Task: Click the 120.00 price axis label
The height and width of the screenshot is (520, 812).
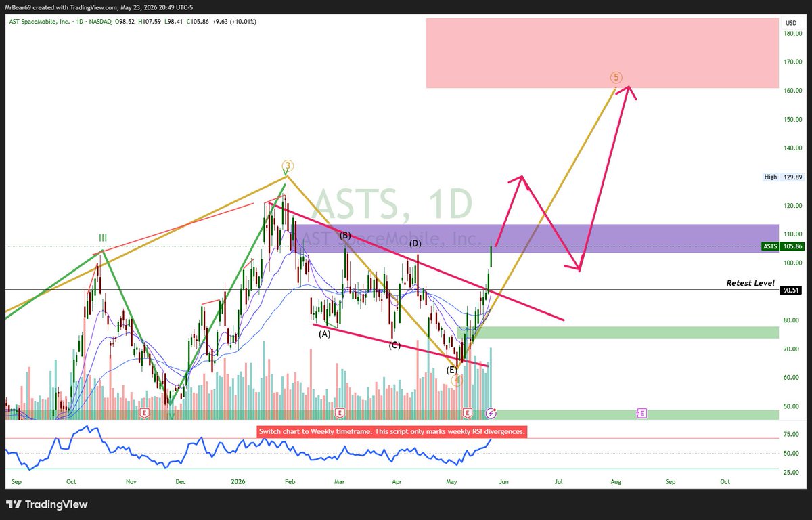Action: pos(793,205)
